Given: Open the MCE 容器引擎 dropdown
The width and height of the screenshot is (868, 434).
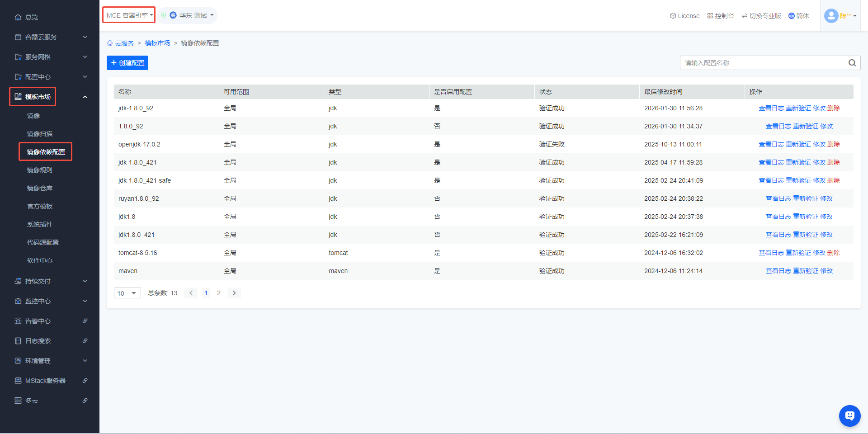Looking at the screenshot, I should coord(129,15).
